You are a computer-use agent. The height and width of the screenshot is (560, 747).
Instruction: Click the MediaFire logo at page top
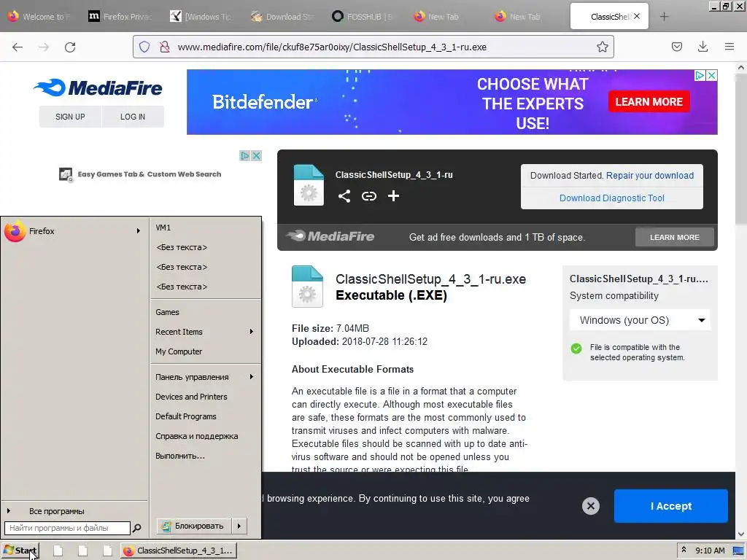[98, 88]
